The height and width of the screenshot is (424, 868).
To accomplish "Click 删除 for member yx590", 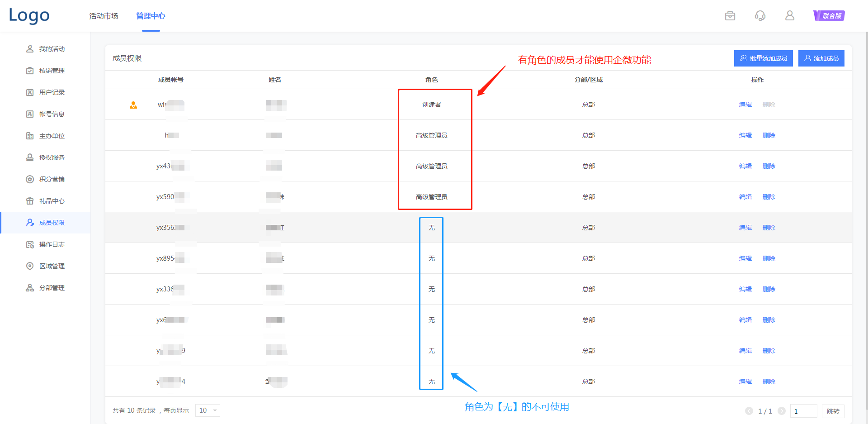I will [x=769, y=197].
